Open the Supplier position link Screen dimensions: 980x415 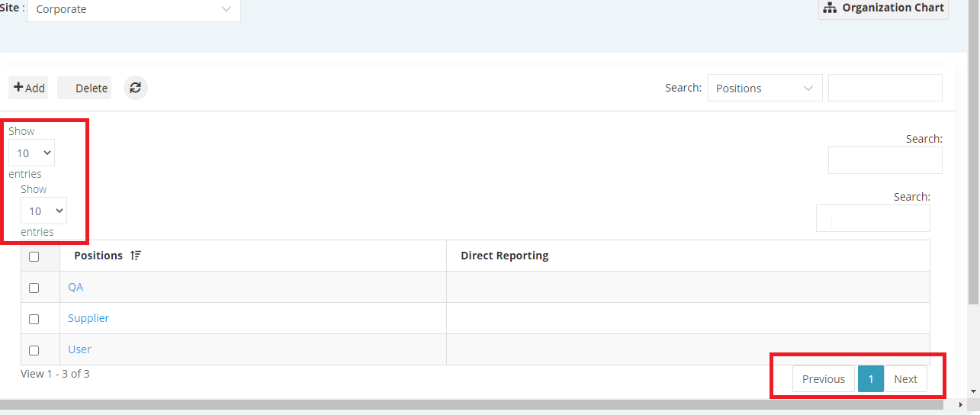tap(88, 318)
